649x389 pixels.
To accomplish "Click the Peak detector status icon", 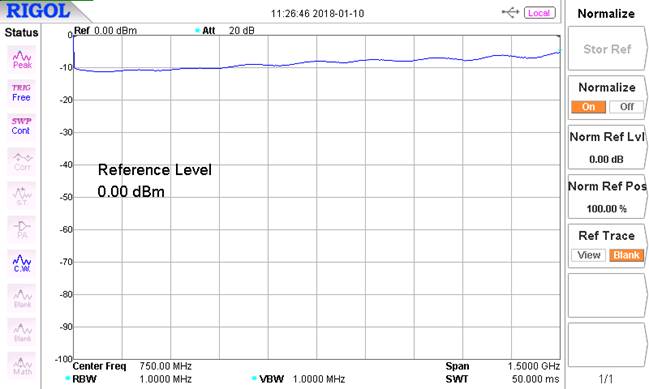I will click(22, 59).
